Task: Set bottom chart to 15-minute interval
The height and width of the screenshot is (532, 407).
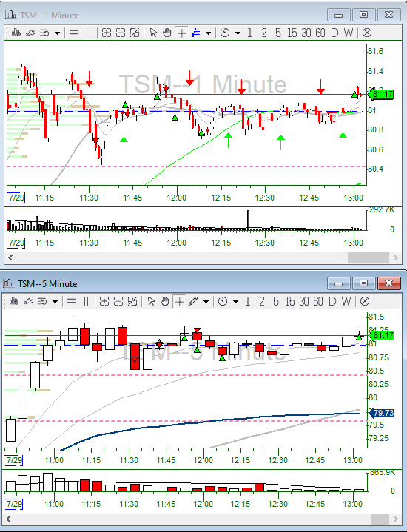Action: click(289, 301)
